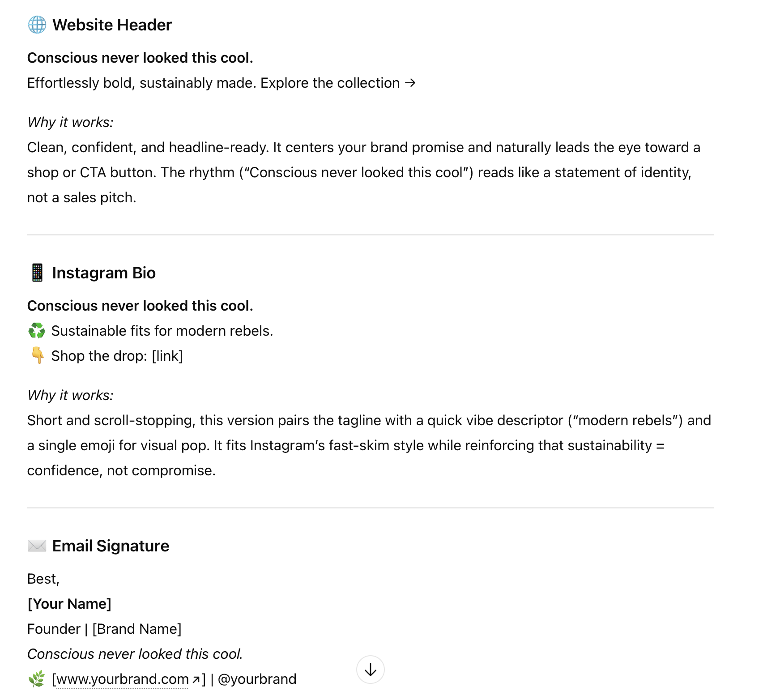Click the [link] placeholder in Shop the drop
763x700 pixels.
point(167,356)
